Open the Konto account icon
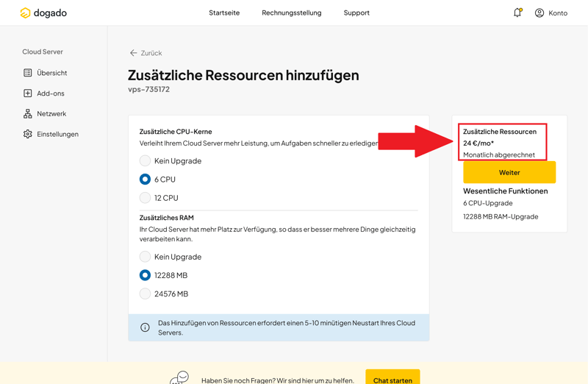This screenshot has width=588, height=384. [539, 13]
